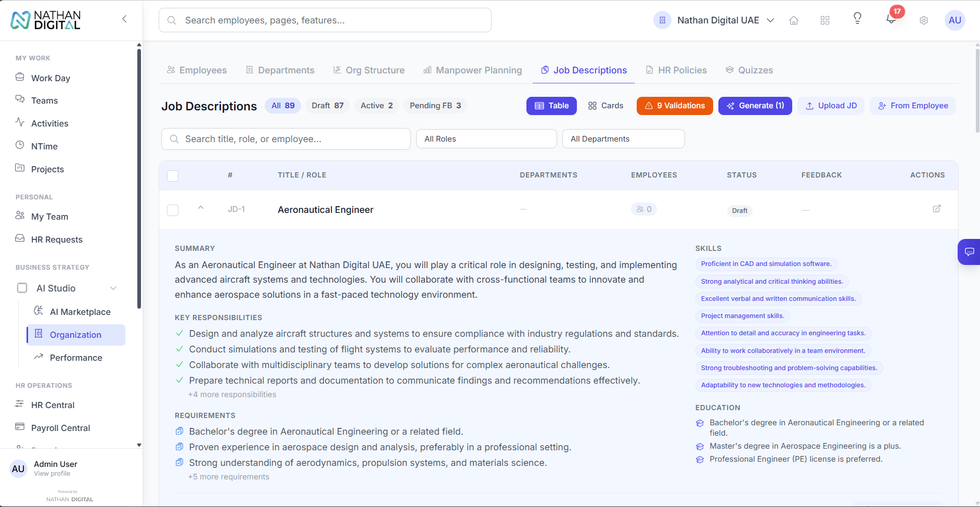Click the NTime clock icon
The image size is (980, 507).
[x=20, y=145]
